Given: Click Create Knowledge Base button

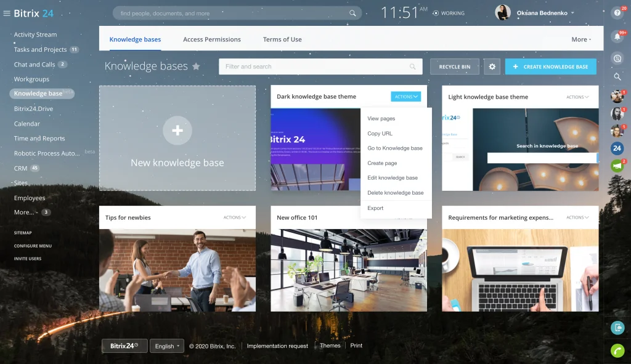Looking at the screenshot, I should 550,67.
